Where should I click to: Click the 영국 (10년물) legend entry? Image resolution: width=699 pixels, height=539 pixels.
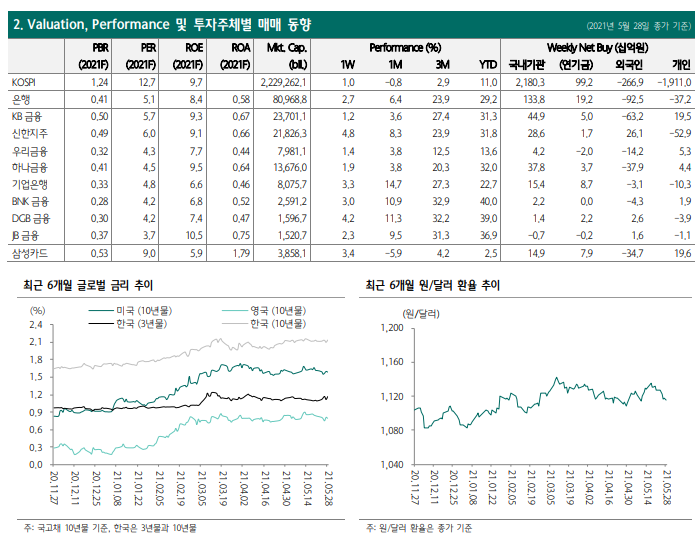[264, 311]
